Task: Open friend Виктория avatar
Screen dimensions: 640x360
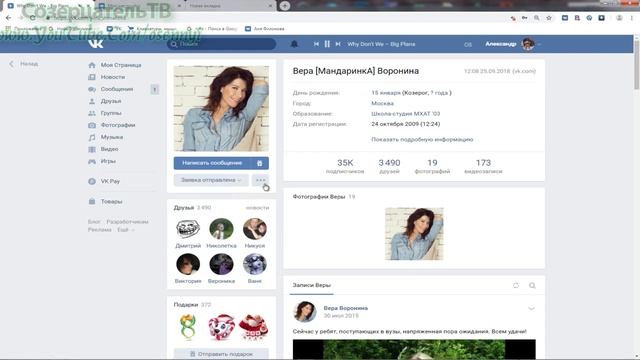Action: point(188,264)
